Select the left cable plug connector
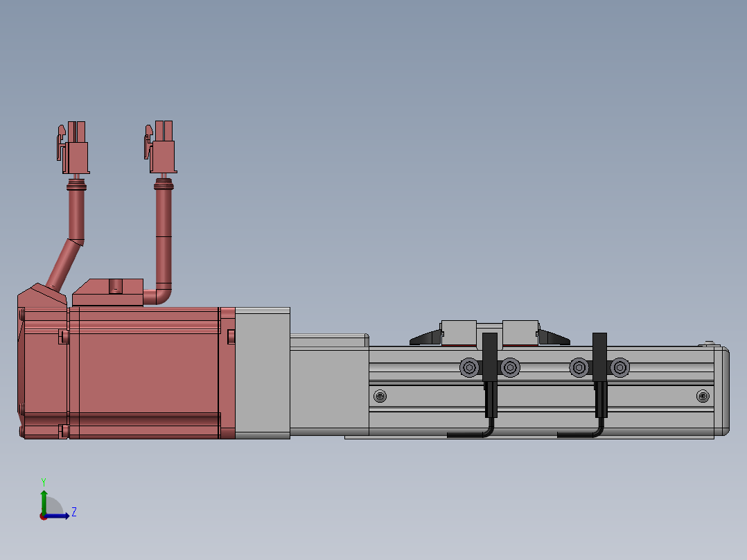Image resolution: width=747 pixels, height=560 pixels. [x=75, y=149]
